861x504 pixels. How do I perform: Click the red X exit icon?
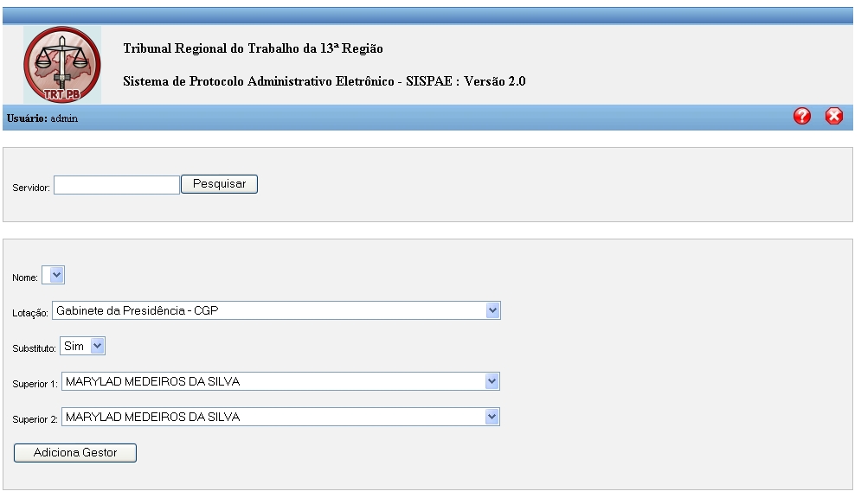833,116
